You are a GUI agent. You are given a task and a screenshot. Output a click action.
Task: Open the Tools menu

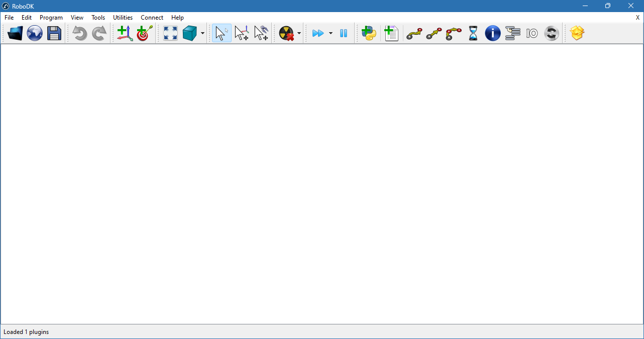click(98, 18)
